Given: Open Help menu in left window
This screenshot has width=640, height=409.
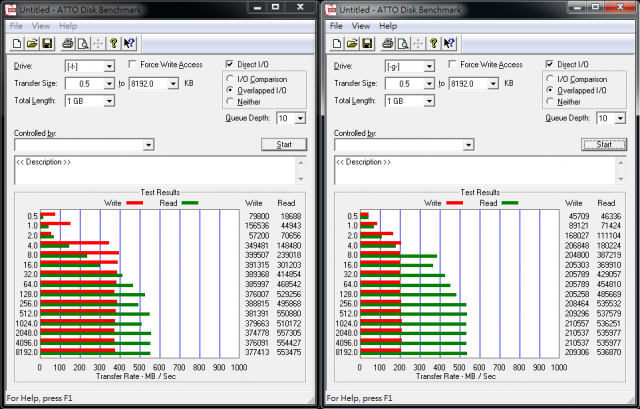Looking at the screenshot, I should 68,26.
